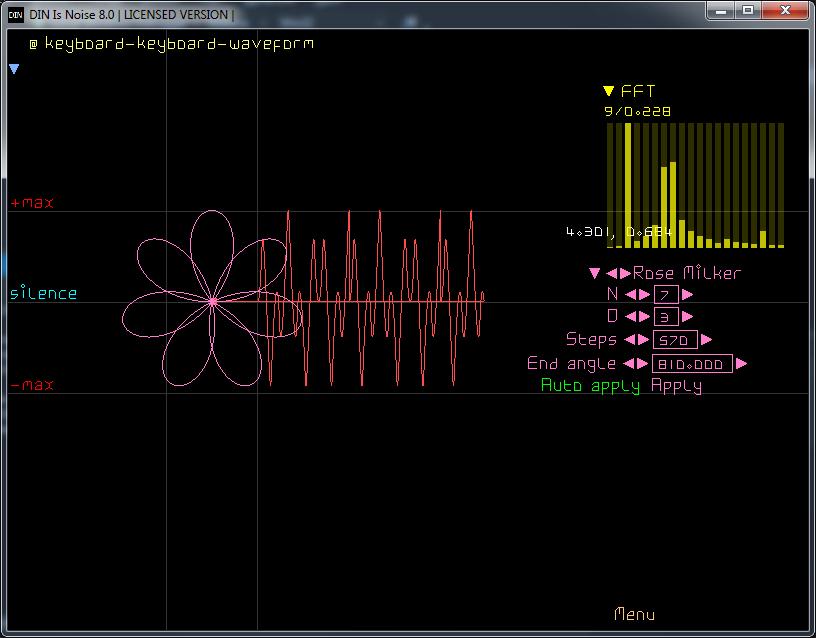Screen dimensions: 816x638
Task: Toggle the Auto apply option
Action: click(x=591, y=386)
